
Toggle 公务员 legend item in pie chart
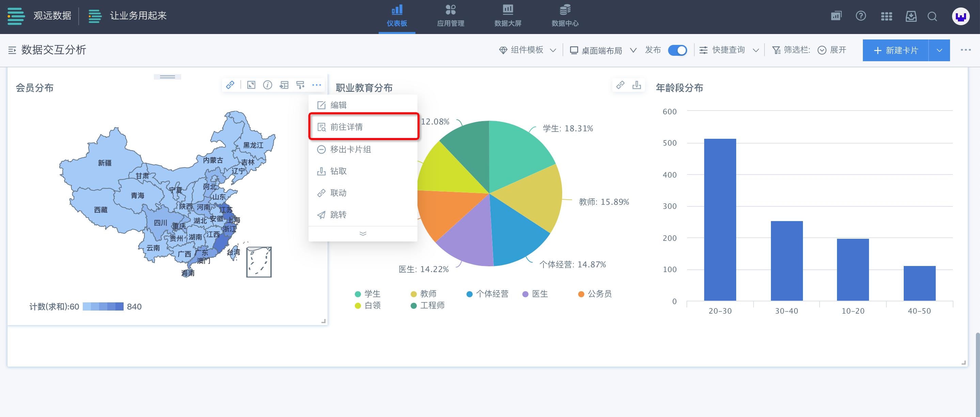(x=595, y=294)
